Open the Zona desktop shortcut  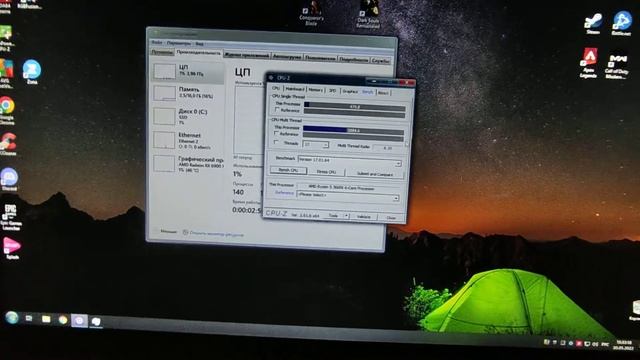point(32,72)
